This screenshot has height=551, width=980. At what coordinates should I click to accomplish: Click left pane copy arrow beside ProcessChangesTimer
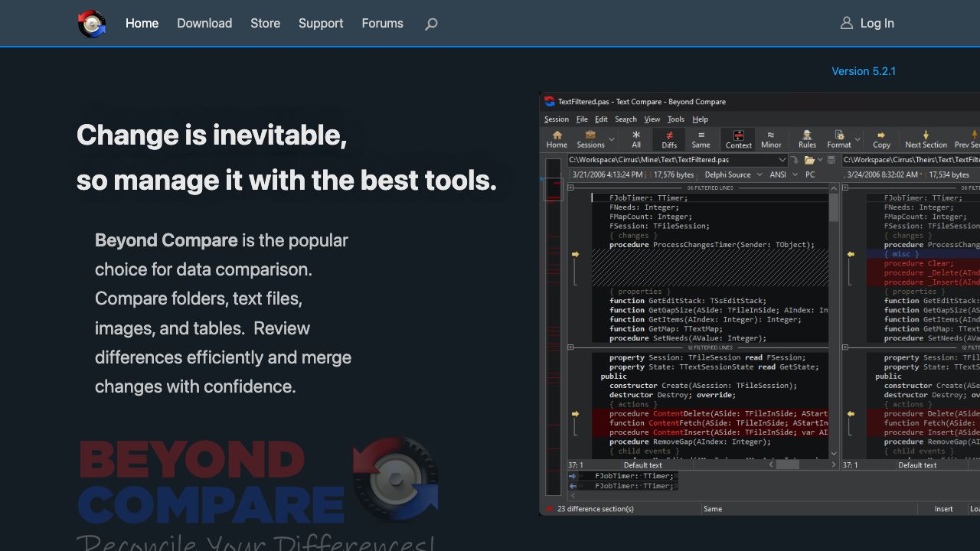(x=575, y=254)
